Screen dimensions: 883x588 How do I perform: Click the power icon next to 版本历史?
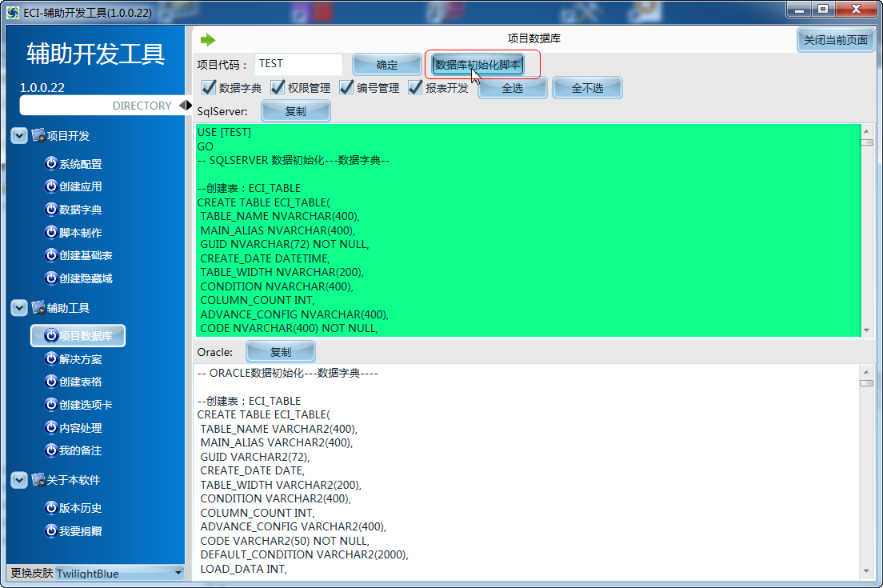pos(51,507)
